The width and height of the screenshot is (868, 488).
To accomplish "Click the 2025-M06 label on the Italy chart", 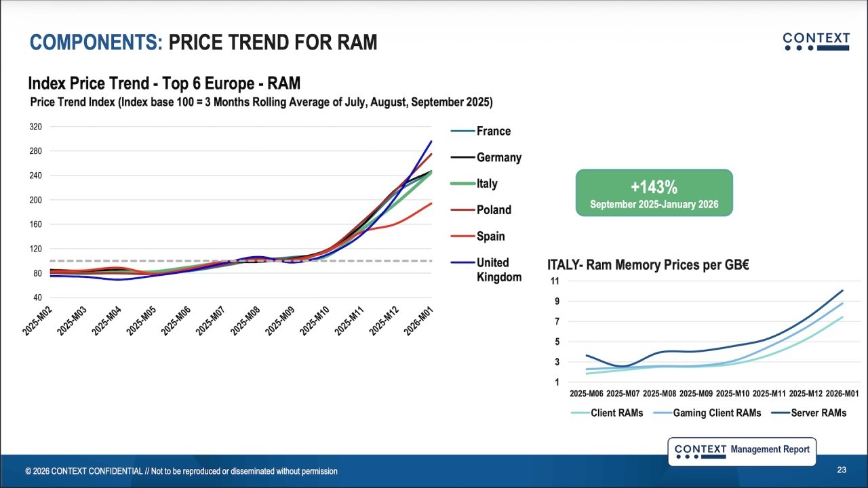I will (x=587, y=394).
